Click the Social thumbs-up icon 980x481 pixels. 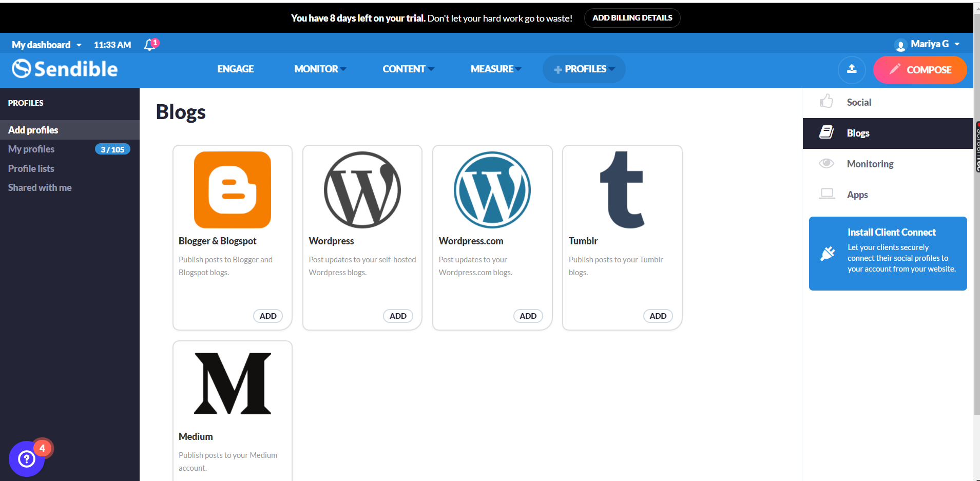(827, 102)
